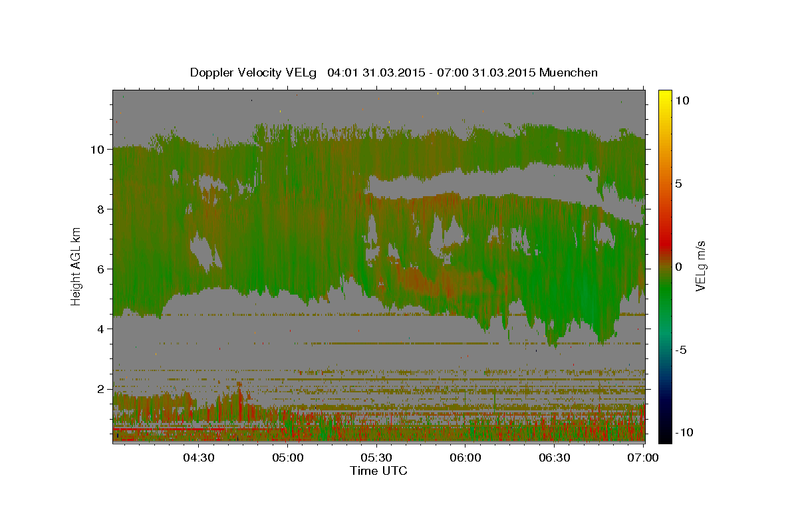Image resolution: width=798 pixels, height=532 pixels.
Task: Click the height axis label '6'
Action: tap(101, 269)
